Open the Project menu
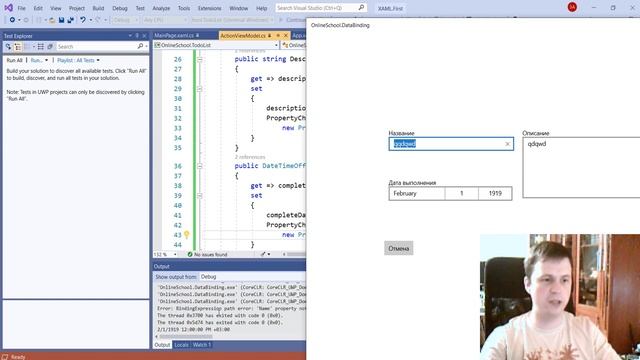Image resolution: width=640 pixels, height=360 pixels. coord(77,8)
